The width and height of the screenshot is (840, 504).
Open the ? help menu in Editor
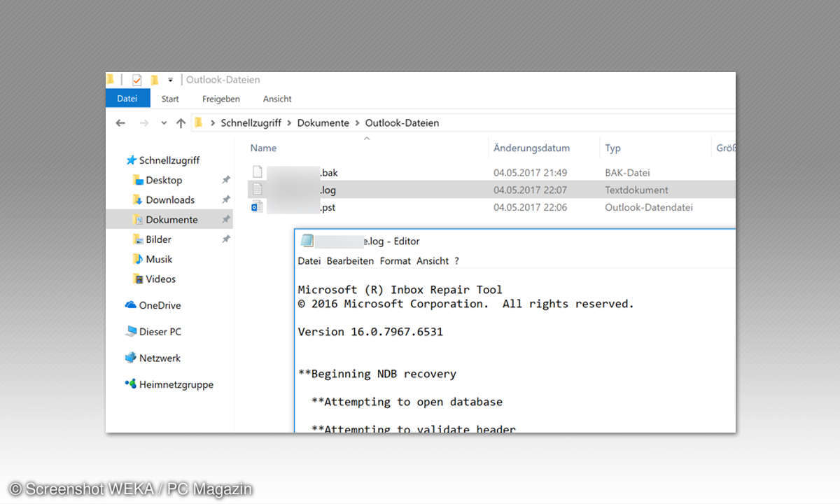(x=456, y=260)
